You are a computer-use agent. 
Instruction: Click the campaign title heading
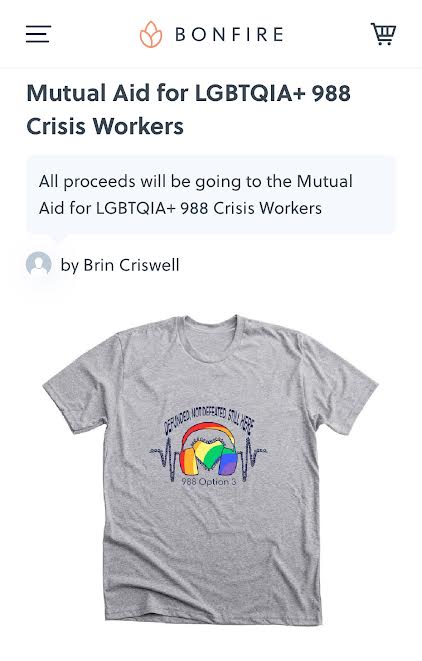(x=188, y=109)
